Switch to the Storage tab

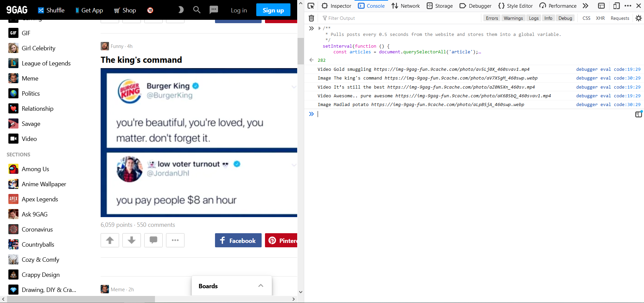coord(440,6)
